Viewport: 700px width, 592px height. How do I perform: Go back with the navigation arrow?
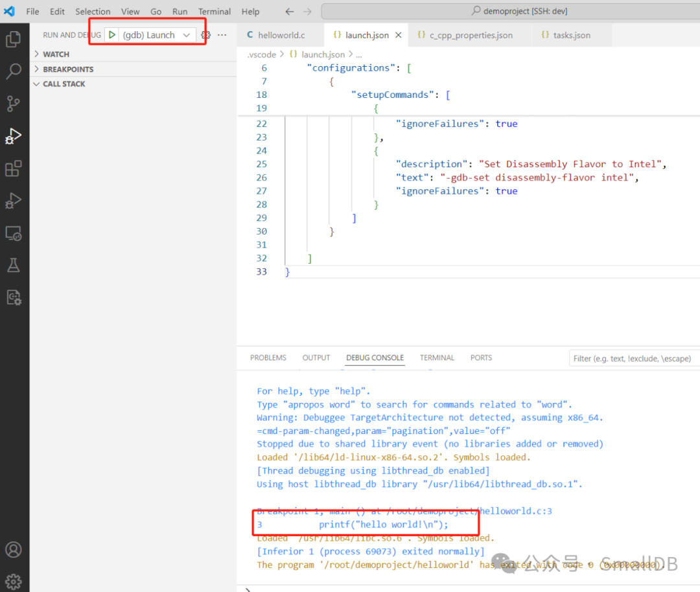290,12
